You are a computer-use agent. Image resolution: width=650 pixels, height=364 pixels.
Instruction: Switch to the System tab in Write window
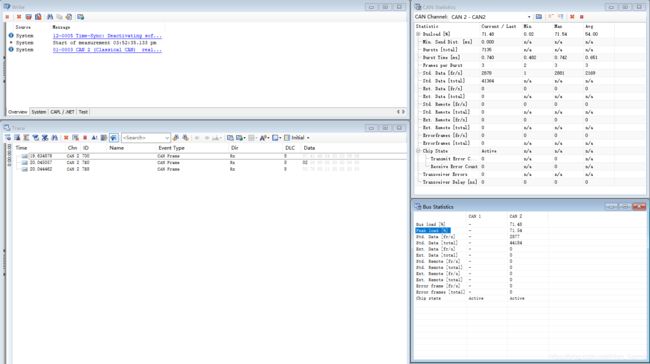(x=39, y=112)
